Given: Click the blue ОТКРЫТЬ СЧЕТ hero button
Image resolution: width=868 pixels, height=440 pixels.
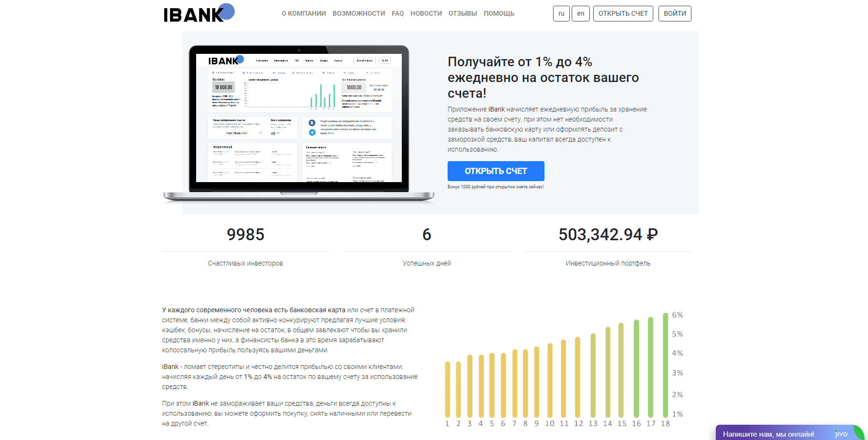Looking at the screenshot, I should [x=495, y=171].
